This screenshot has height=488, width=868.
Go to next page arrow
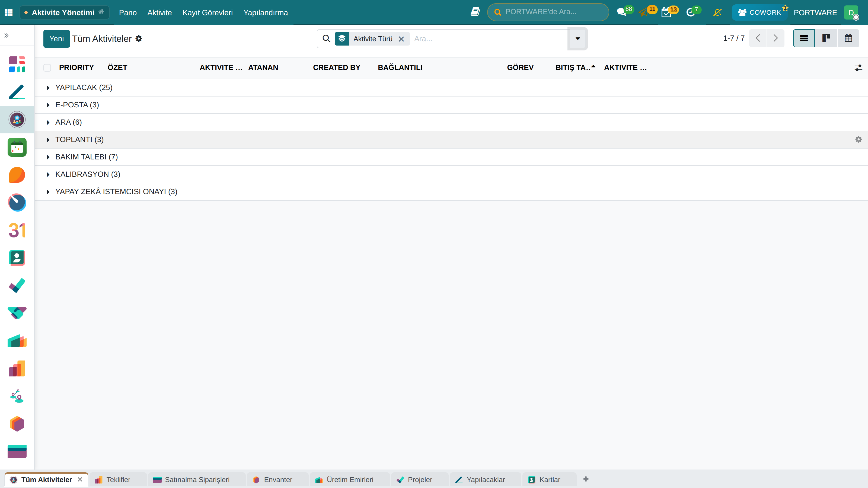pyautogui.click(x=775, y=38)
